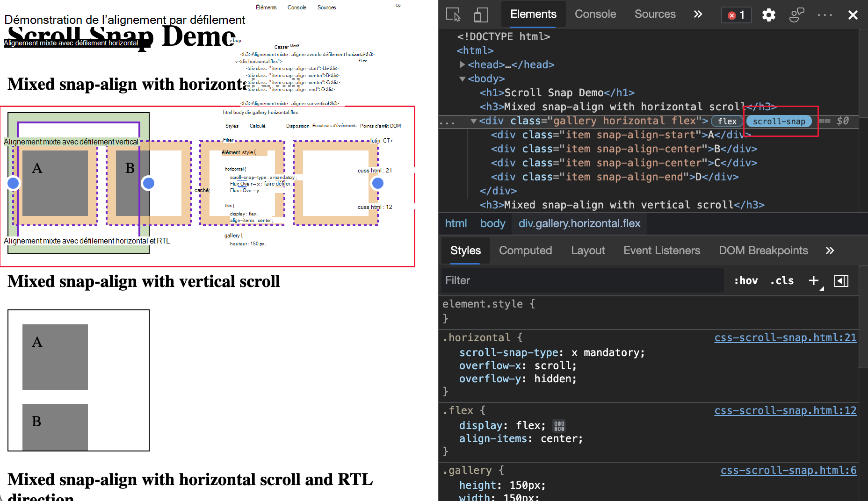Select body in the DOM breadcrumb bar
The image size is (868, 501).
[x=492, y=223]
